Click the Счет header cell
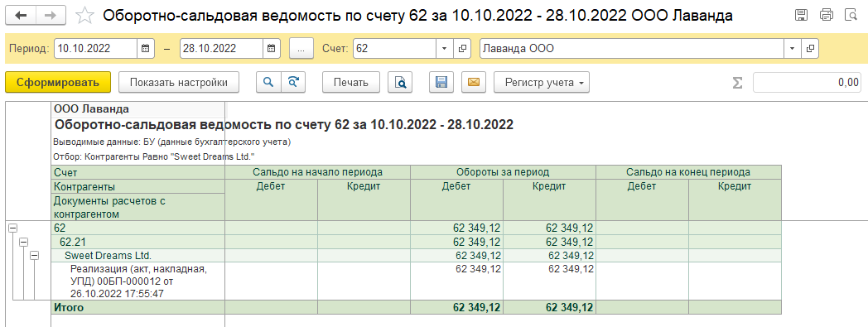 [x=137, y=172]
